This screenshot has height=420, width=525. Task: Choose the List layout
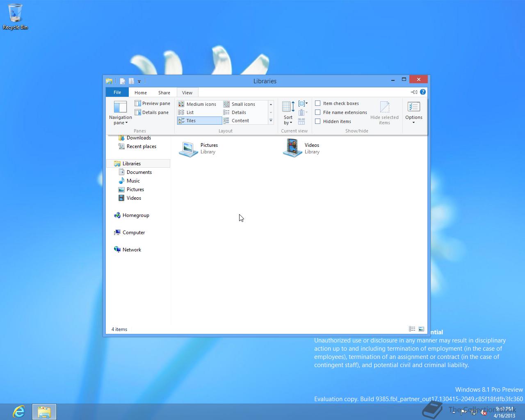(199, 112)
